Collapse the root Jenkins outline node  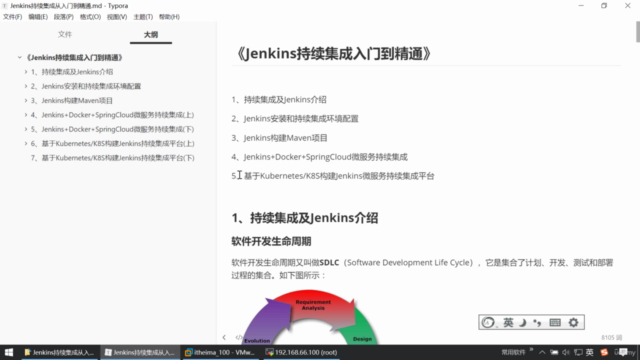[20, 58]
